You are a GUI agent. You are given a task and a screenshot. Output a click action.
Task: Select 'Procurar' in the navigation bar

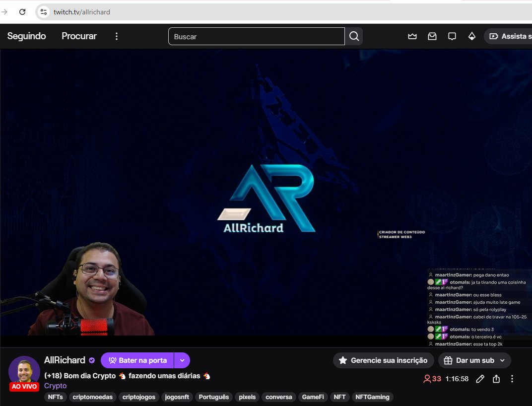pos(79,36)
